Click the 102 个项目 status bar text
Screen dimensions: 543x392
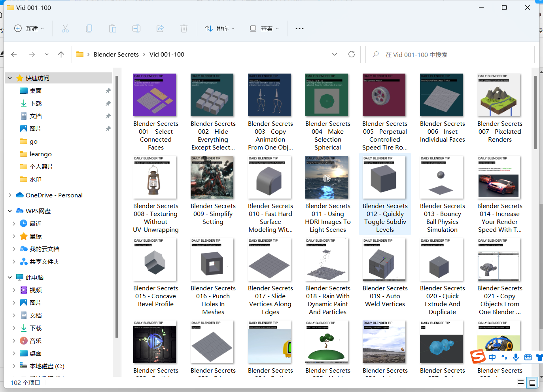pyautogui.click(x=25, y=383)
